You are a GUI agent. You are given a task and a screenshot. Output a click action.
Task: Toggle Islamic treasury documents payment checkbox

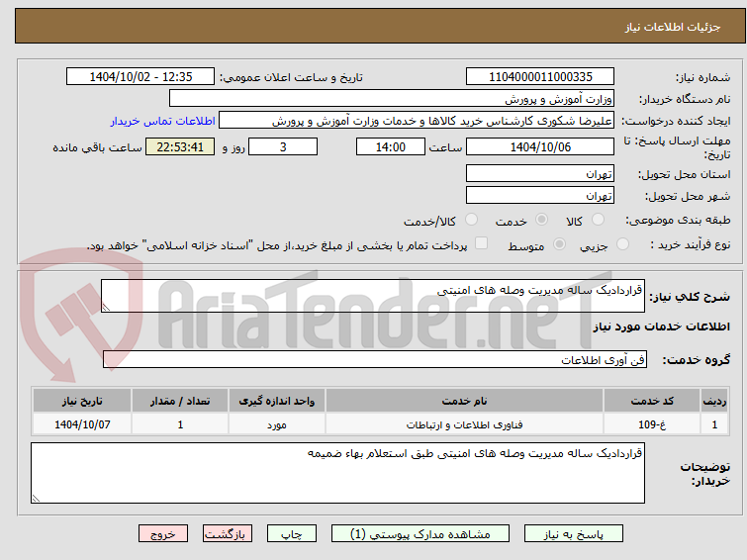tap(481, 243)
